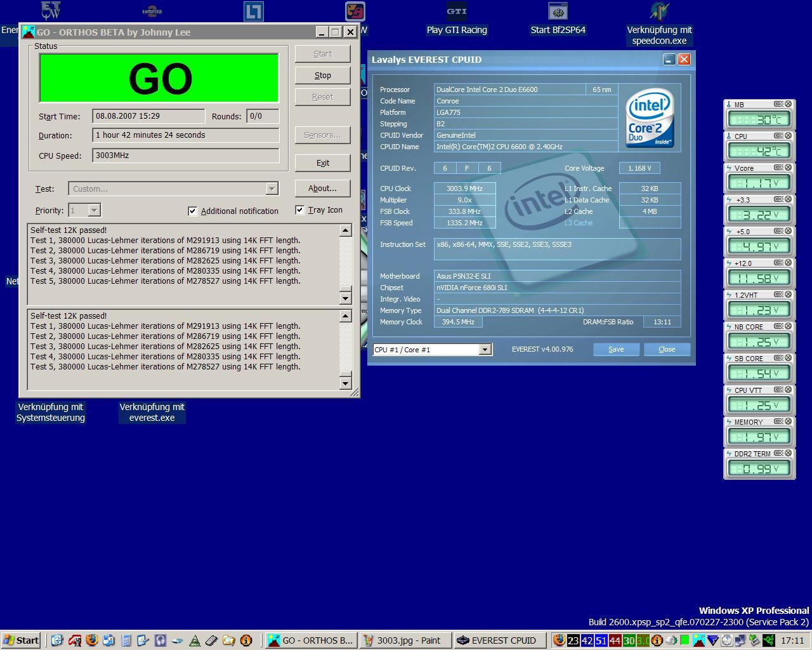Open settings of the CPU temperature gadget
Viewport: 812px width, 650px height.
(778, 136)
